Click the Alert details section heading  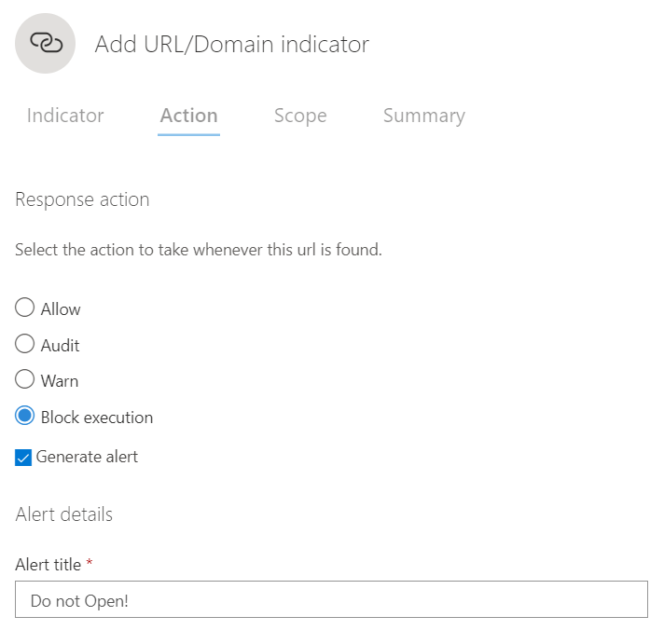tap(64, 514)
